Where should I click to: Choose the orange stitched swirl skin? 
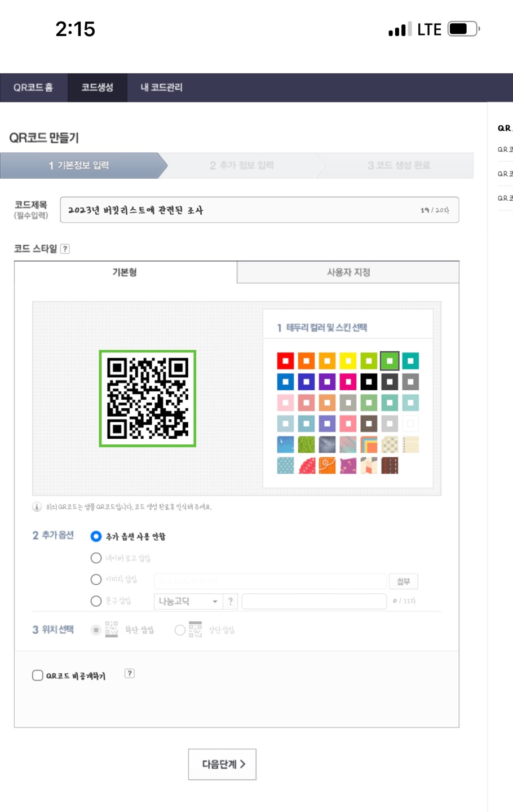tap(327, 465)
